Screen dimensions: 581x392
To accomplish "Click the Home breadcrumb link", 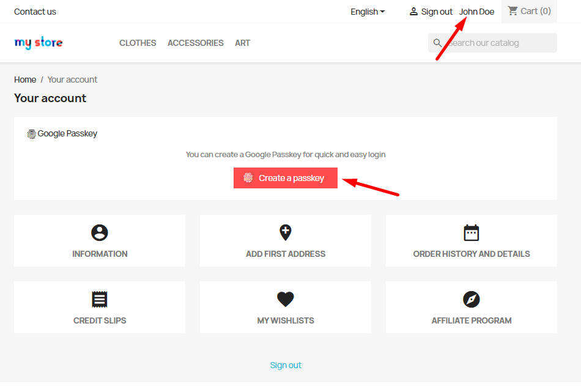I will tap(25, 80).
